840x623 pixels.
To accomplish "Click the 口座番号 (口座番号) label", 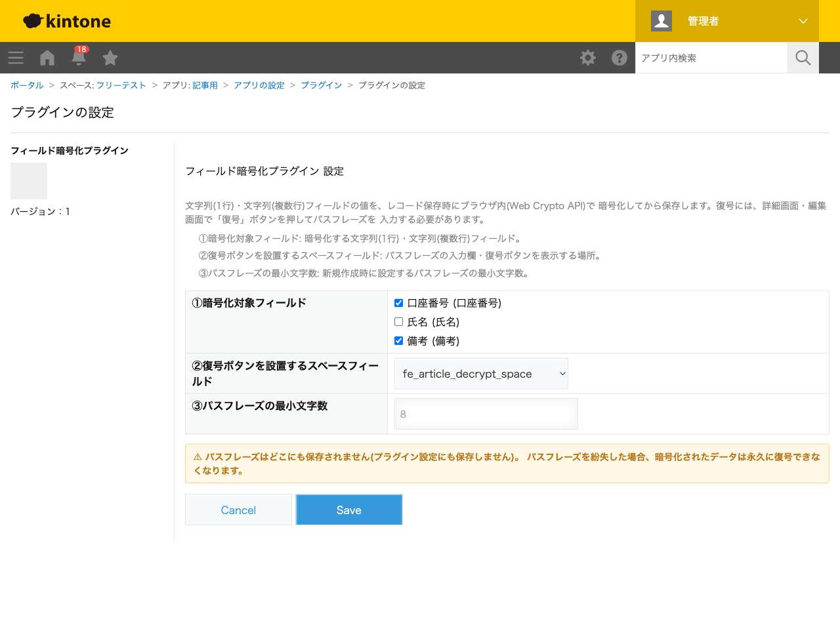I will [454, 303].
